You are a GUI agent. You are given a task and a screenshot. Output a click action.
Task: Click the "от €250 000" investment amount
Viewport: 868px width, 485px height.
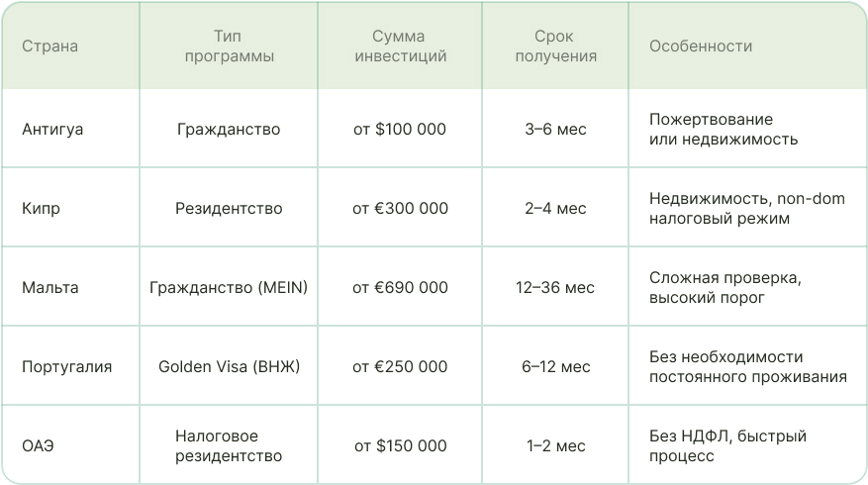pyautogui.click(x=400, y=367)
